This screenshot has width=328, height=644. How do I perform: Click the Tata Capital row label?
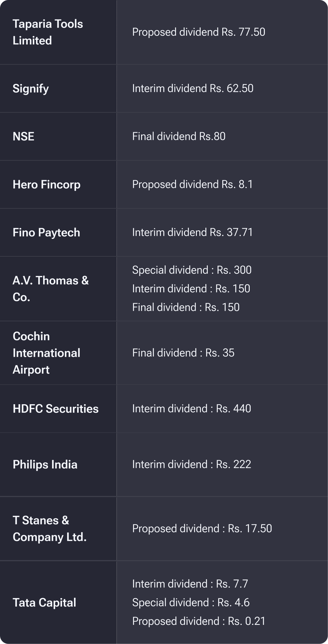click(44, 603)
